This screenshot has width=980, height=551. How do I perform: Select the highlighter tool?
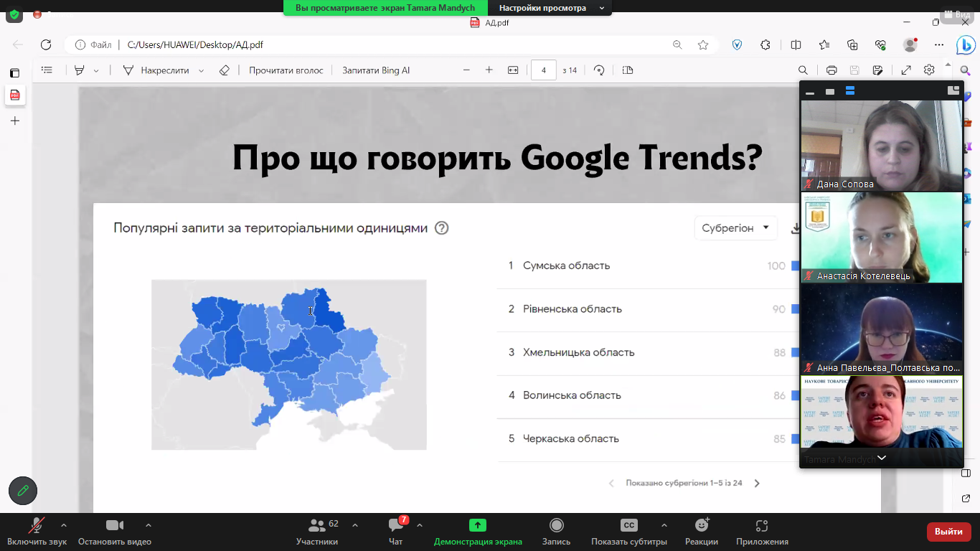(x=80, y=70)
